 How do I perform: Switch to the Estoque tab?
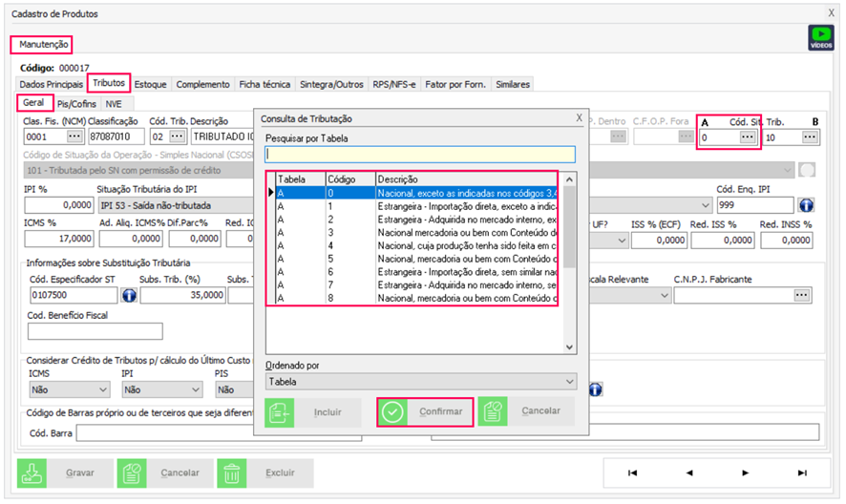tap(151, 84)
